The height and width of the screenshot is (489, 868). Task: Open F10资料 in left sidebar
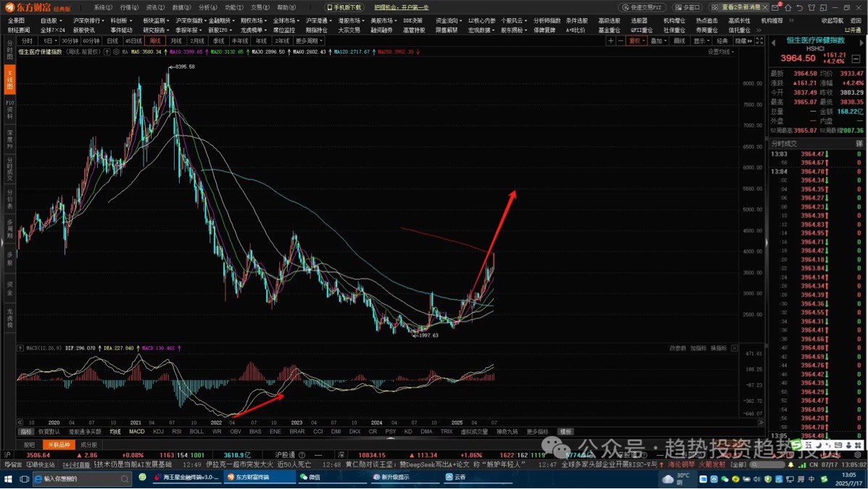(9, 110)
